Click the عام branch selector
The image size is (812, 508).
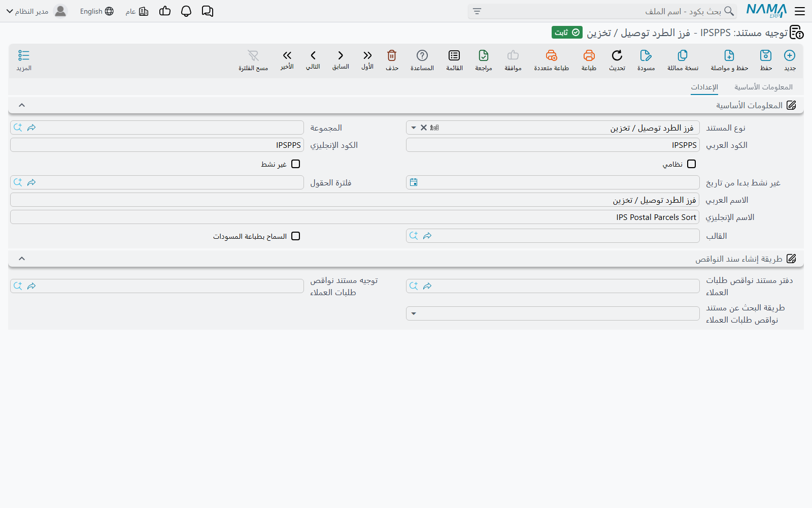tap(137, 11)
